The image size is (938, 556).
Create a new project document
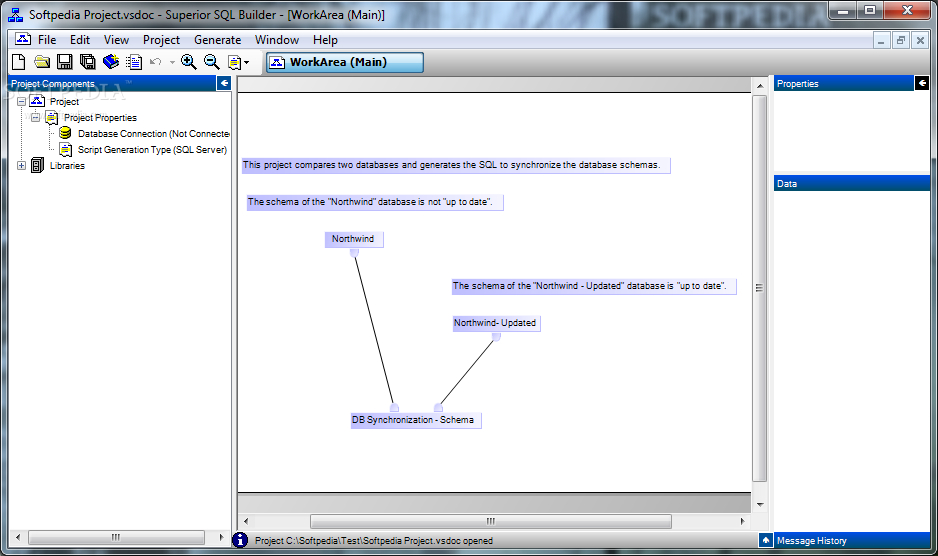[x=19, y=62]
